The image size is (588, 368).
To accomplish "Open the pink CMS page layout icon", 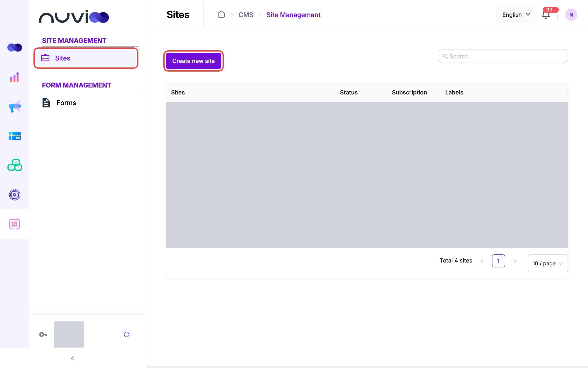I will coord(14,224).
